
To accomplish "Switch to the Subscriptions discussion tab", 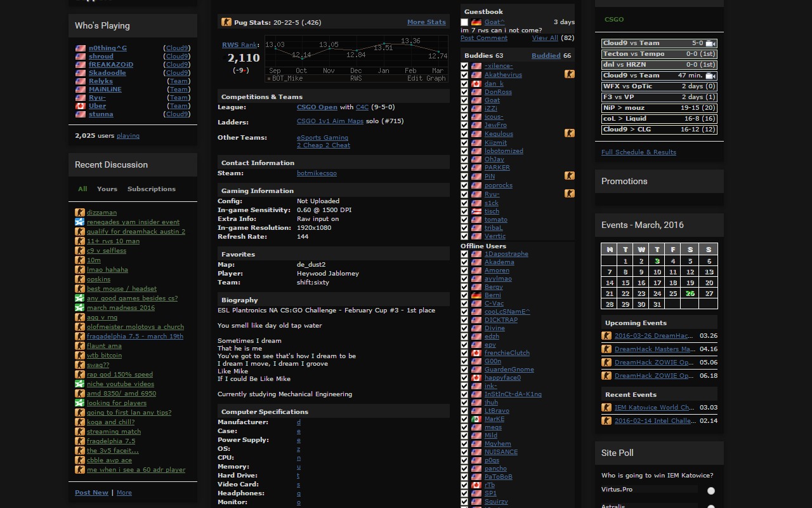I will [x=152, y=189].
